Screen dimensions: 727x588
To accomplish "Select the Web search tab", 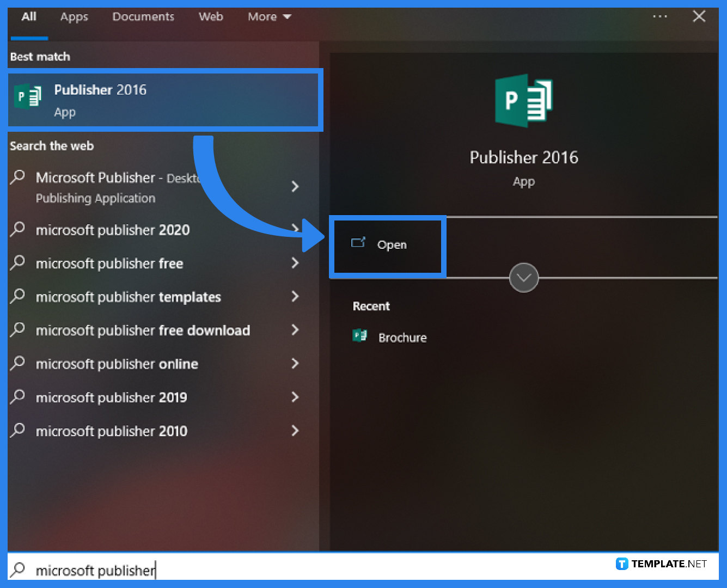I will pyautogui.click(x=211, y=16).
